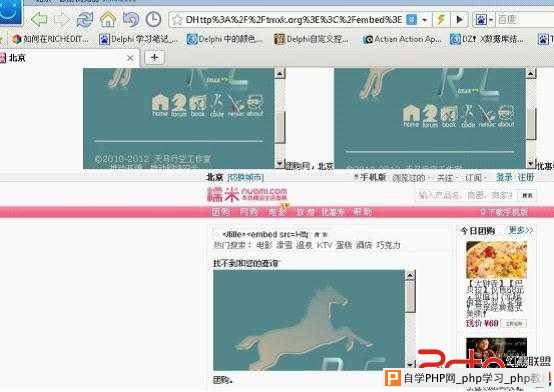Click forum icon in right embedded frame

(430, 116)
